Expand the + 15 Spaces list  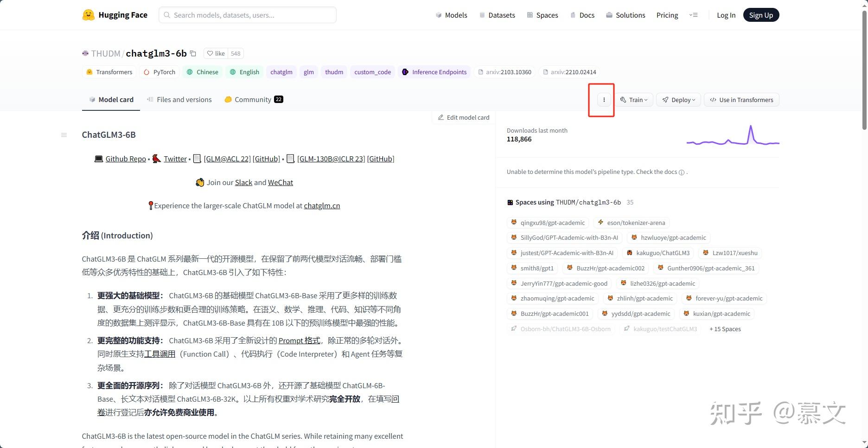725,329
